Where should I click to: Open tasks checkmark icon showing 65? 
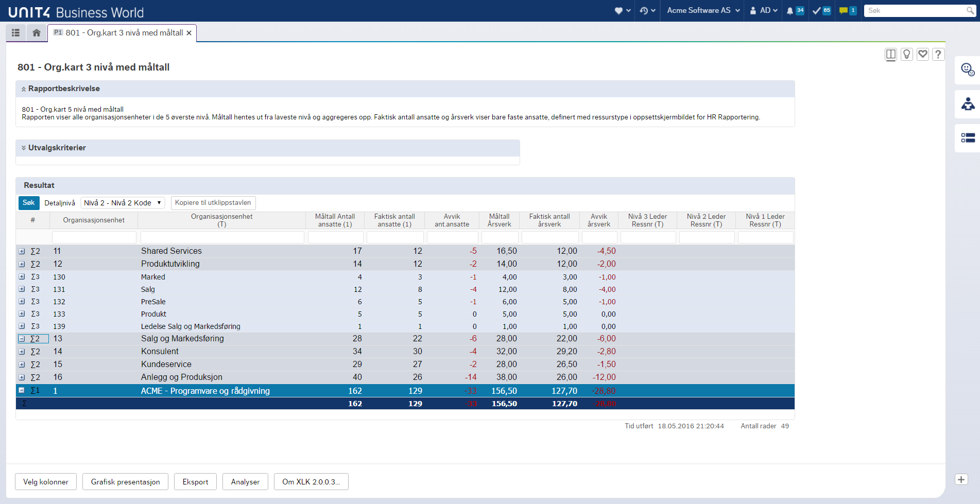point(821,10)
